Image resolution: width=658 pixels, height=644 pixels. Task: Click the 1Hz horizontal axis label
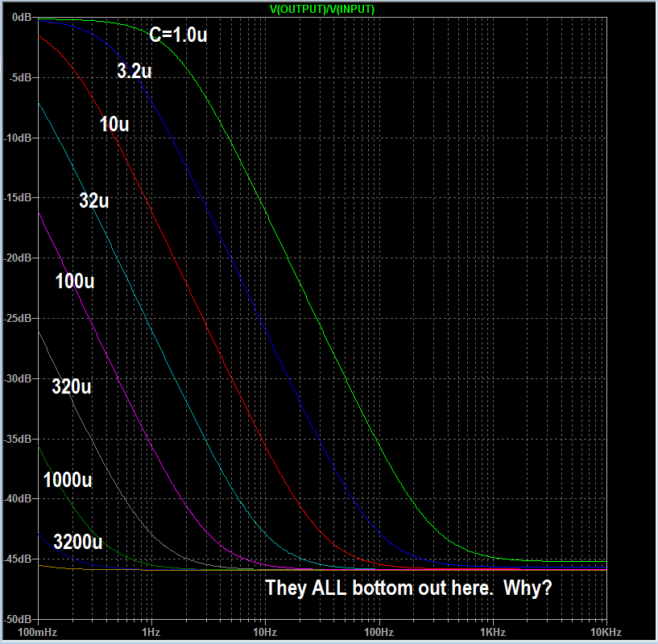(x=151, y=632)
